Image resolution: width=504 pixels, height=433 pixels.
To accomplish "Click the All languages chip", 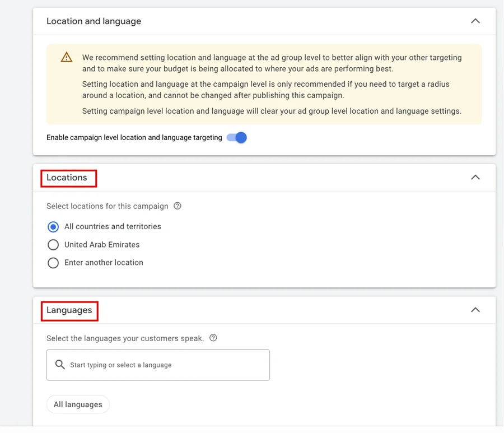I will pos(78,404).
